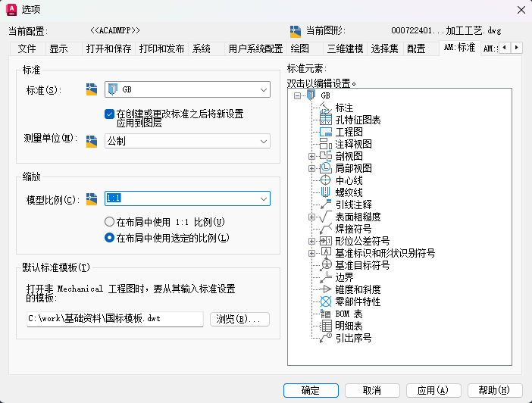This screenshot has height=403, width=532.
Task: Switch to the 文件 tab
Action: pos(27,48)
